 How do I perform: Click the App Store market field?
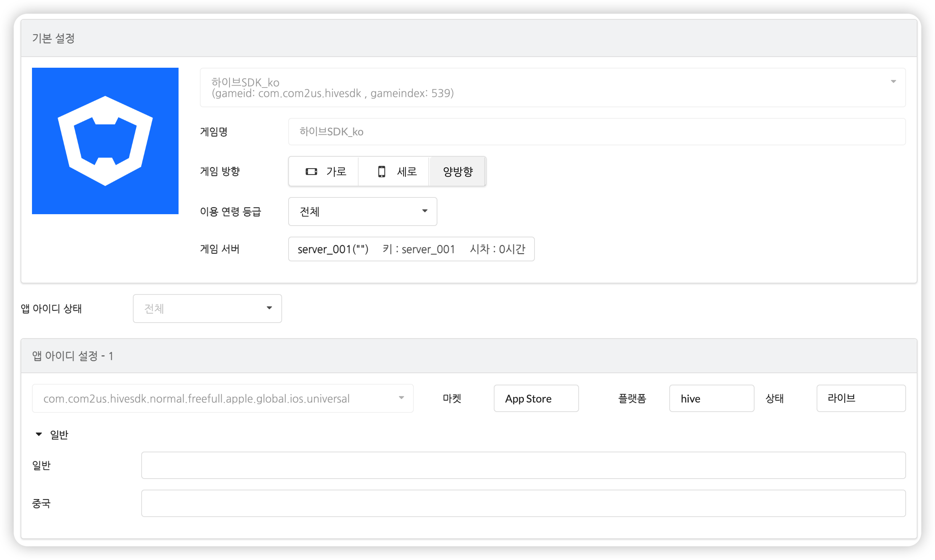point(536,398)
